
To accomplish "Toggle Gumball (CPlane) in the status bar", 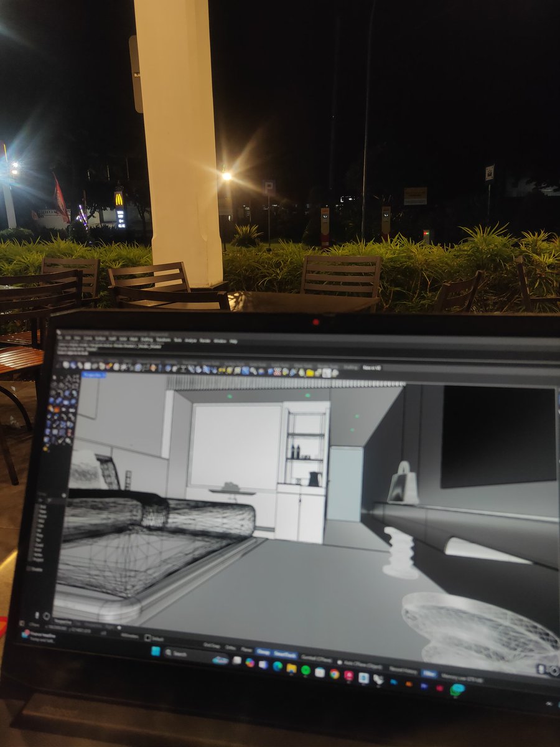I will coord(316,659).
